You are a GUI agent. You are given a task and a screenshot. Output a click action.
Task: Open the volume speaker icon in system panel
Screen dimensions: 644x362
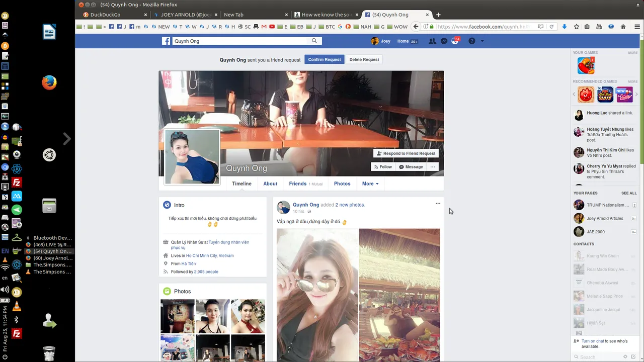5,290
